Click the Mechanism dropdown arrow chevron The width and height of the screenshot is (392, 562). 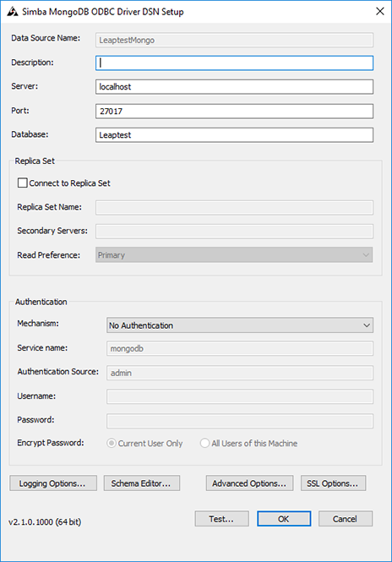(366, 325)
